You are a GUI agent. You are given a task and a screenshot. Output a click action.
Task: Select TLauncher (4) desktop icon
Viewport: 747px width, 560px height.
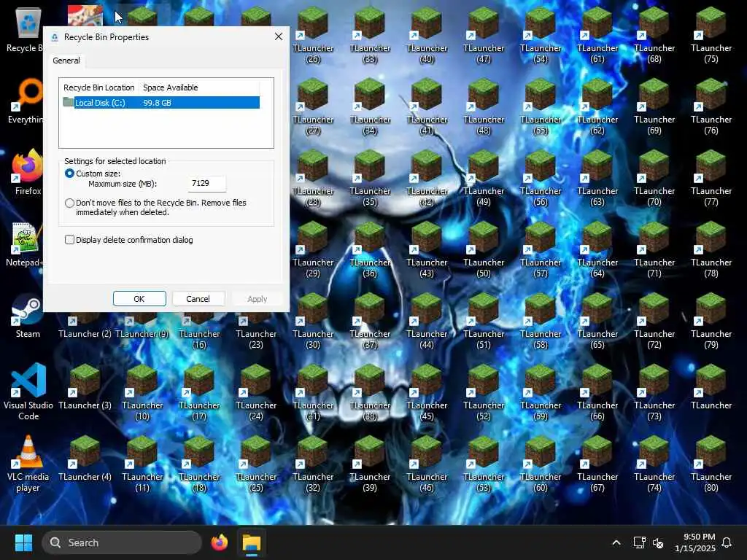point(85,458)
